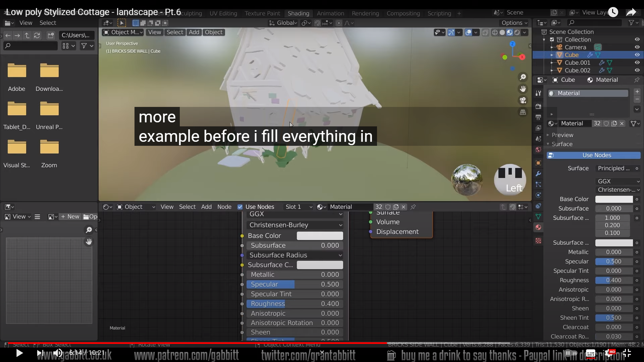Screen dimensions: 644x362
Task: Click New image button
Action: 70,217
